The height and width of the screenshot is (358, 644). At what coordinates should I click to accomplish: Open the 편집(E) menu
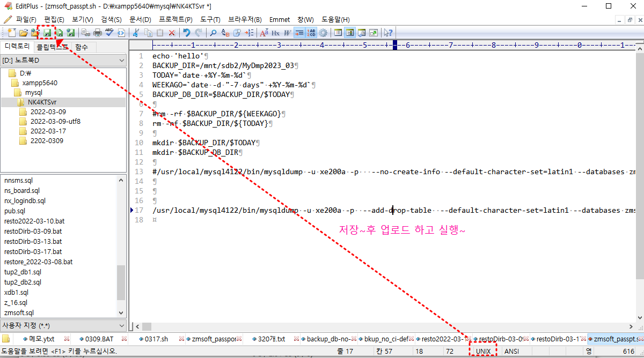point(54,19)
